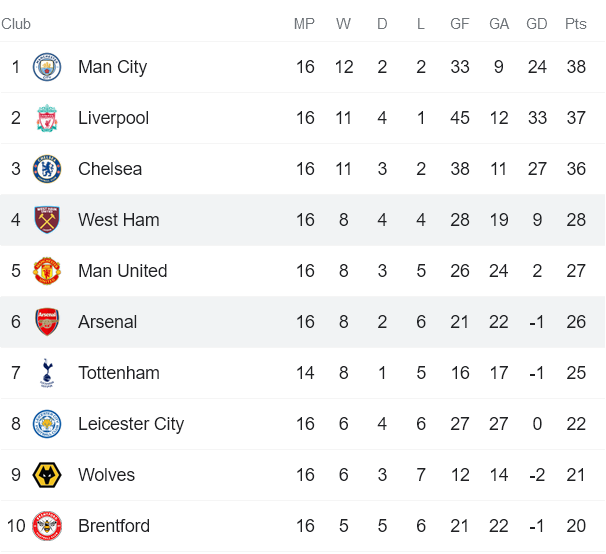Click the Arsenal club crest
The width and height of the screenshot is (606, 554).
pos(47,322)
